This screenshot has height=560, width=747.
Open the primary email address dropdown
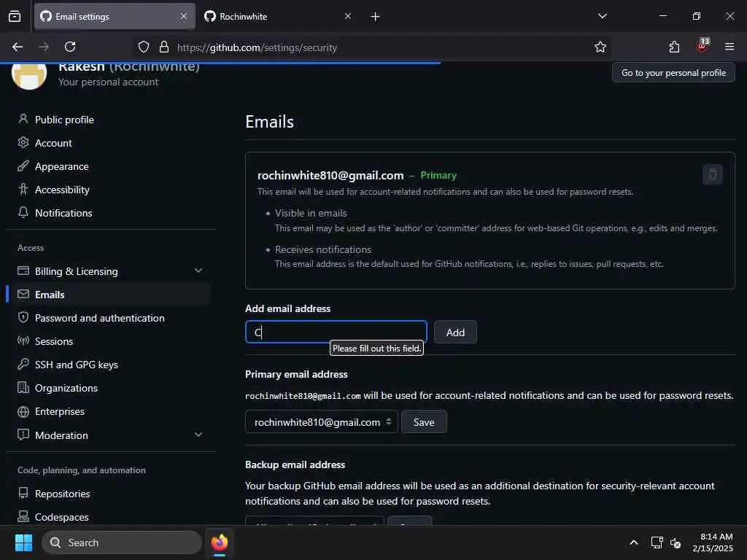(322, 422)
